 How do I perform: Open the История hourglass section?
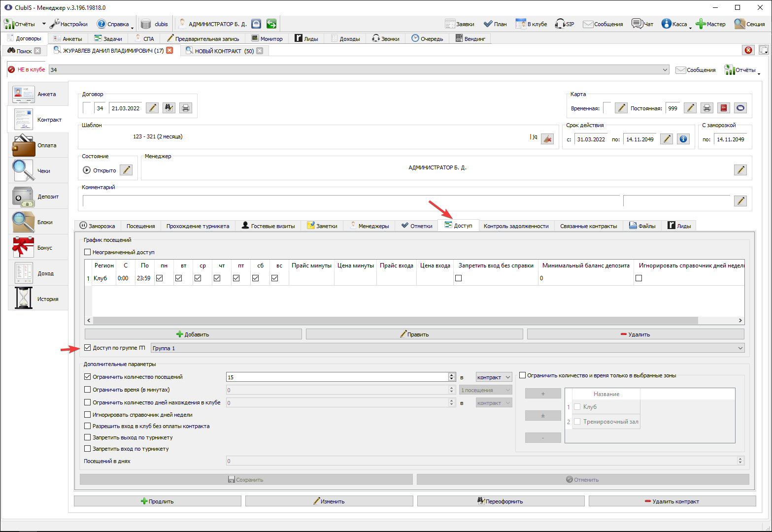pyautogui.click(x=38, y=299)
